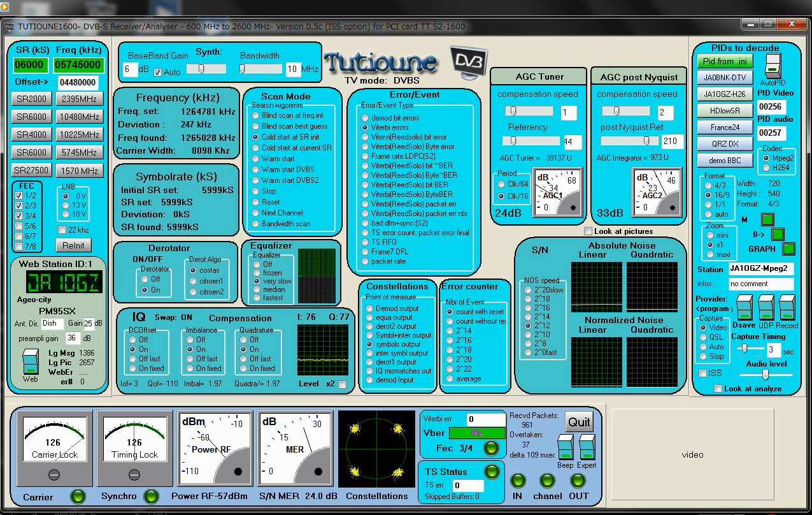The width and height of the screenshot is (812, 515).
Task: Toggle the Beep switch
Action: pyautogui.click(x=565, y=447)
